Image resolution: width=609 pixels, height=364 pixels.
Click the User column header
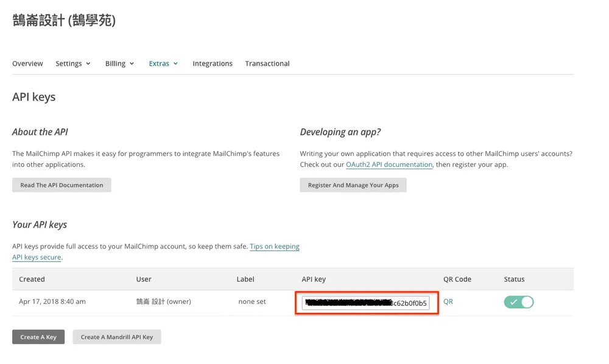click(144, 279)
